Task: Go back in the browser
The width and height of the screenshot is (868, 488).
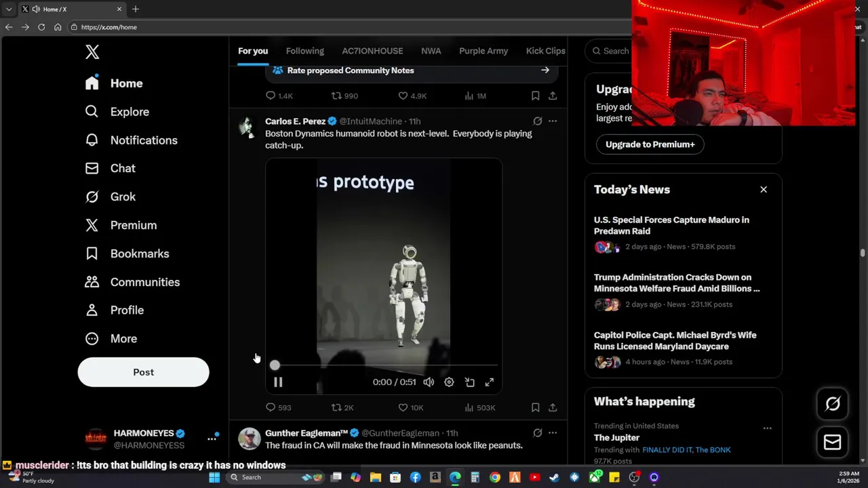Action: coord(9,27)
